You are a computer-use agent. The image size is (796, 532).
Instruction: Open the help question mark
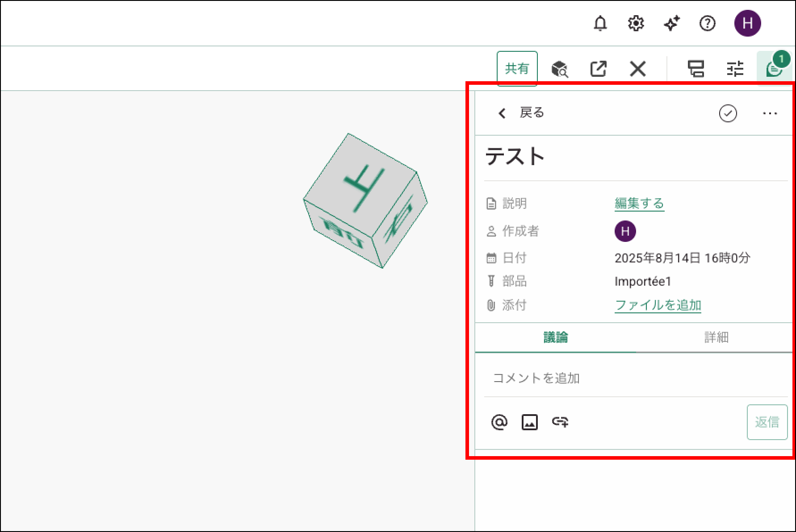(x=707, y=23)
